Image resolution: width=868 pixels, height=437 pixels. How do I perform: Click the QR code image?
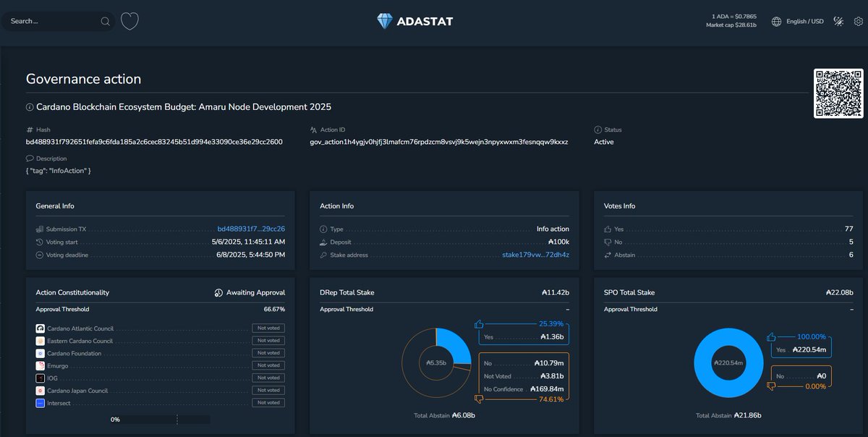pos(838,93)
